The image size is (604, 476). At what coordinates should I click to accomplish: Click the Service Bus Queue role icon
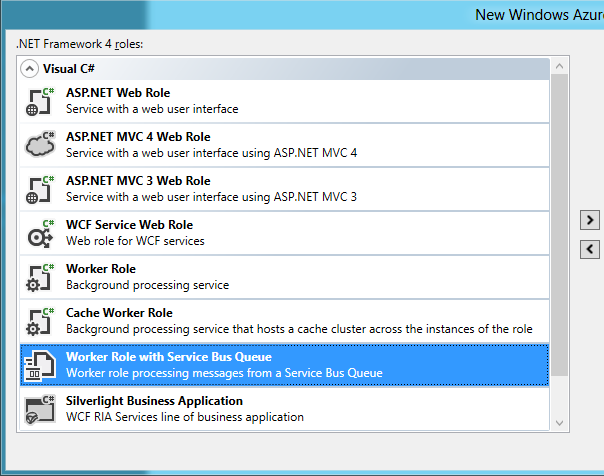pyautogui.click(x=40, y=365)
